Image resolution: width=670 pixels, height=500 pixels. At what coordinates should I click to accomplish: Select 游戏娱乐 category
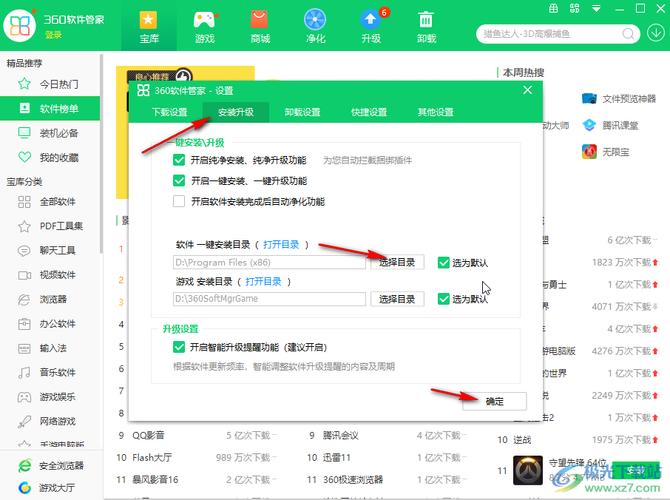click(x=50, y=397)
